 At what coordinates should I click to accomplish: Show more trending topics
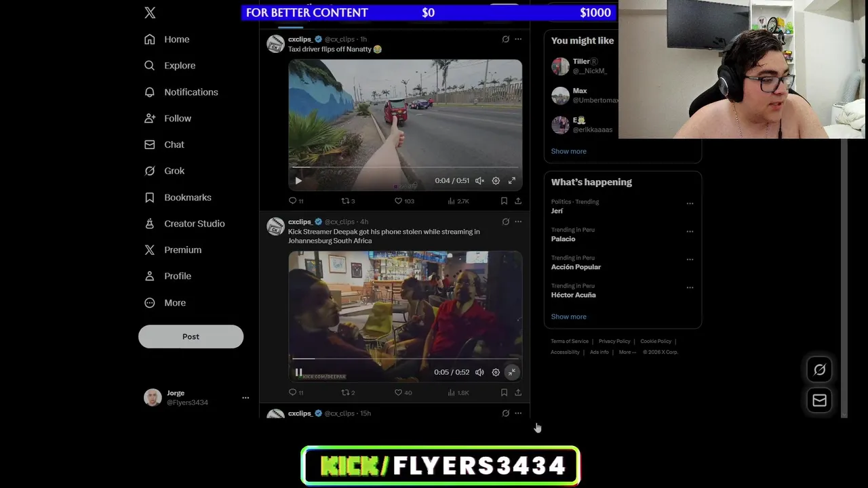click(x=568, y=317)
